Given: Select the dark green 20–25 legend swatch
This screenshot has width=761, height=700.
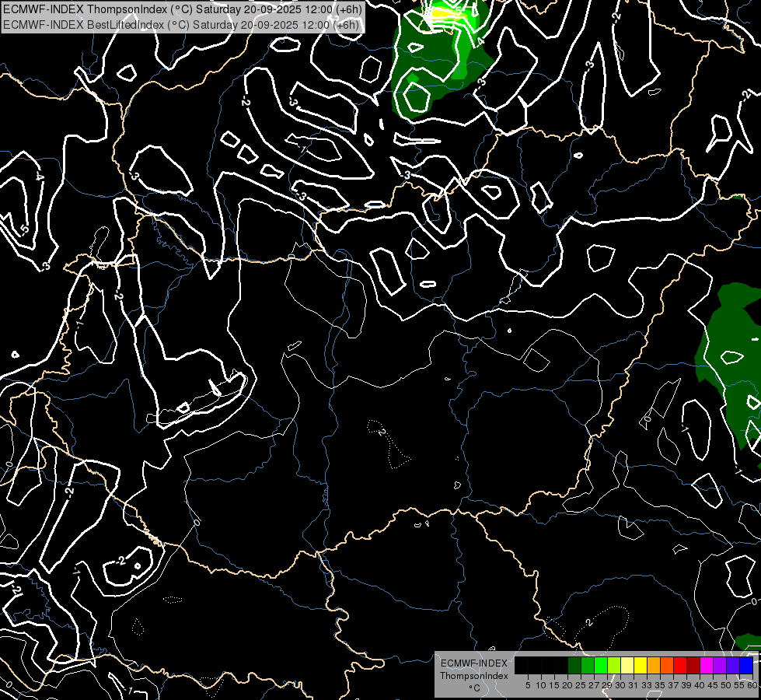Looking at the screenshot, I should tap(574, 665).
